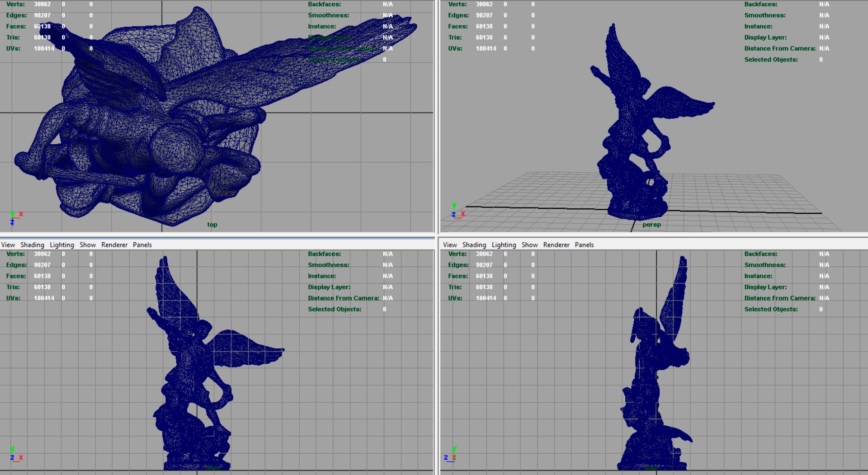Viewport: 868px width, 475px height.
Task: Click the 'persp' camera label
Action: click(651, 225)
